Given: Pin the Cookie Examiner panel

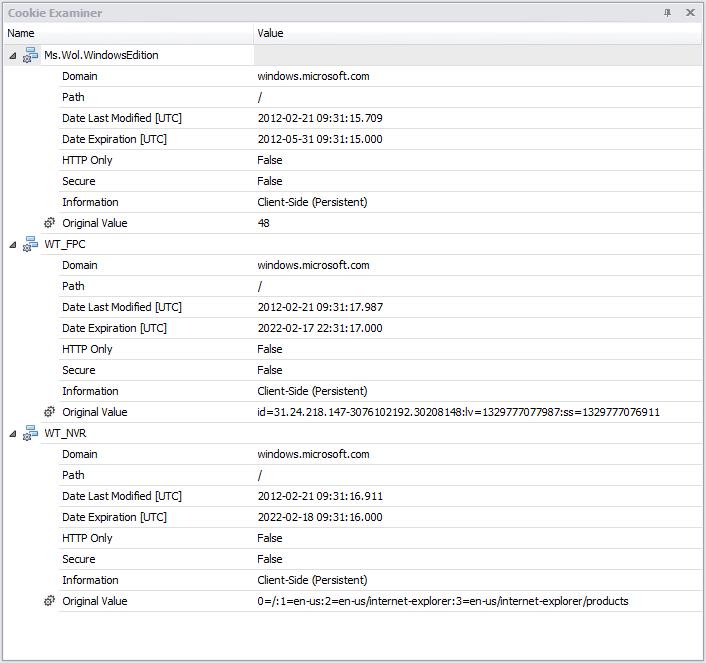Looking at the screenshot, I should (667, 13).
